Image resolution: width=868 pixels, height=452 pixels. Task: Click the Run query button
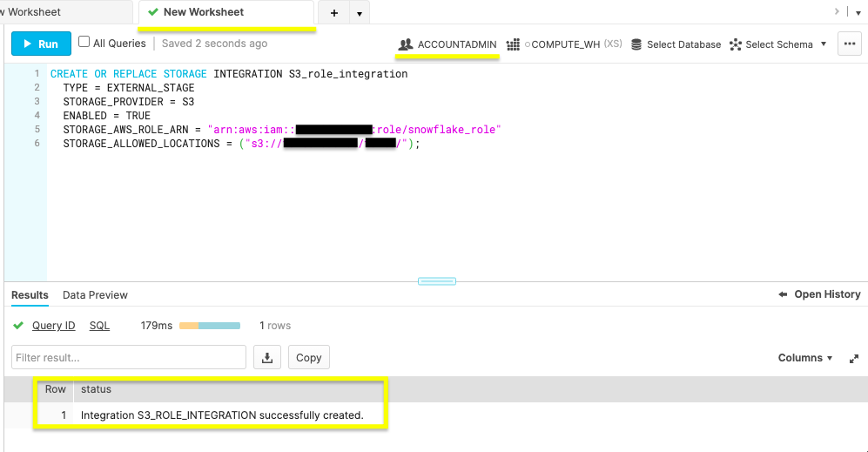point(39,44)
